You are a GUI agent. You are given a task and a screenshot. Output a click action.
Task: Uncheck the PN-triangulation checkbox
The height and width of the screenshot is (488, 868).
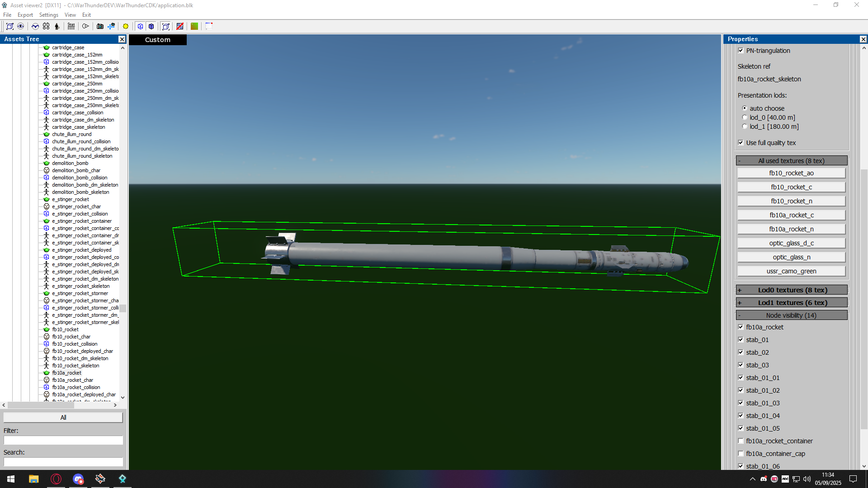click(x=741, y=51)
